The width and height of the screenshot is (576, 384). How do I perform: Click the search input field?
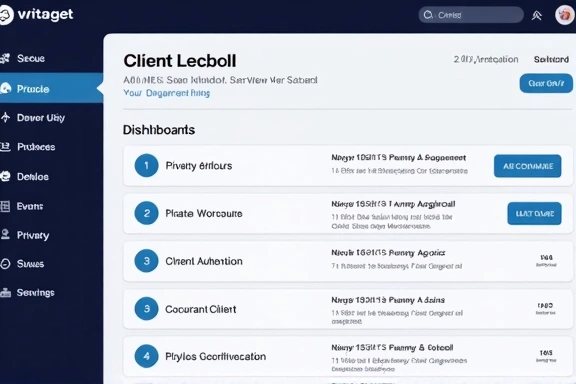(471, 15)
